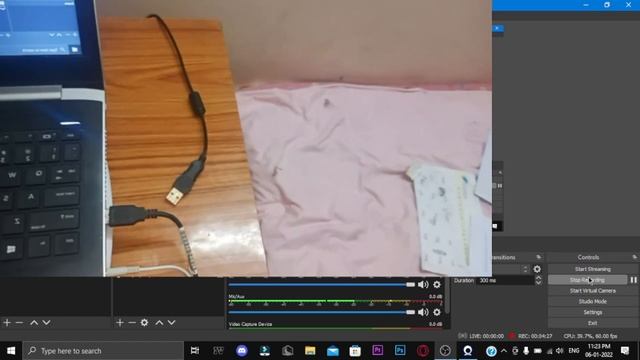
Task: Add a new scene with plus icon
Action: click(7, 322)
